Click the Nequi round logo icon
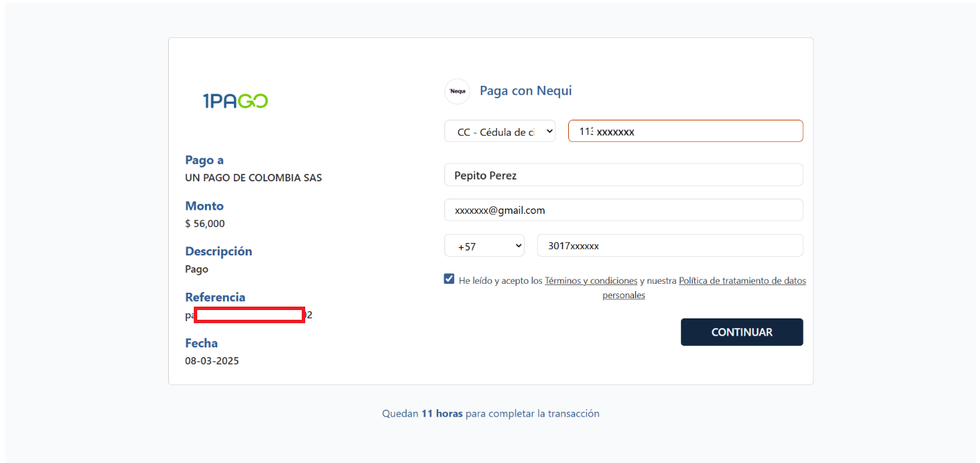980x463 pixels. pyautogui.click(x=457, y=91)
